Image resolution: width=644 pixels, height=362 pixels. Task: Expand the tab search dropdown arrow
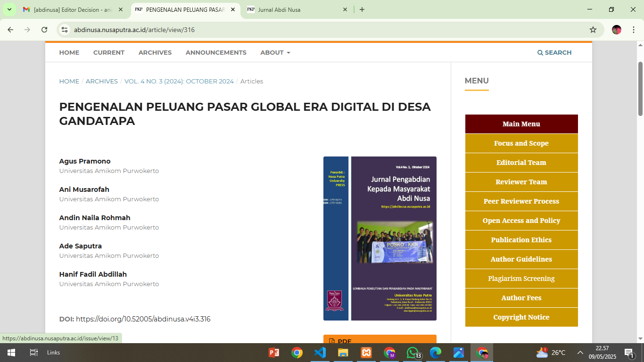tap(9, 9)
